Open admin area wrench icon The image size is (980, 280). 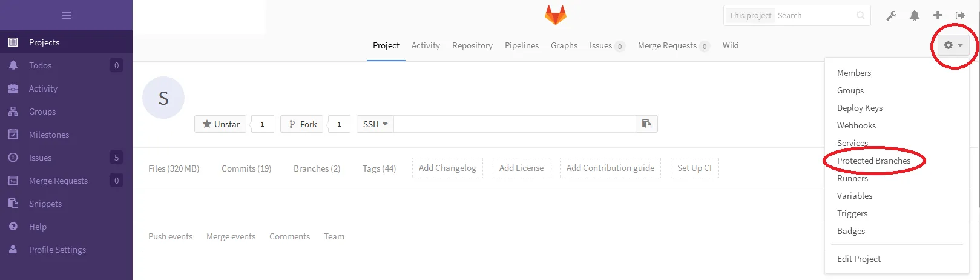coord(891,16)
